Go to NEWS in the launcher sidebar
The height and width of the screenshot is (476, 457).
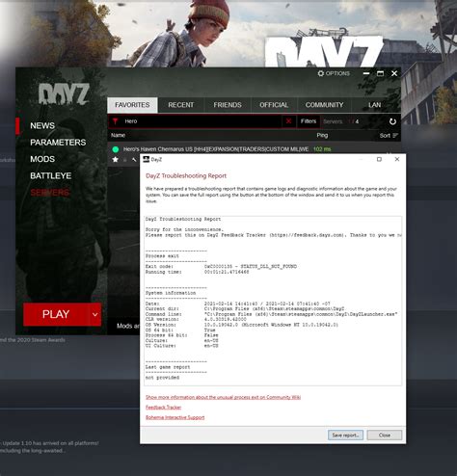point(42,125)
